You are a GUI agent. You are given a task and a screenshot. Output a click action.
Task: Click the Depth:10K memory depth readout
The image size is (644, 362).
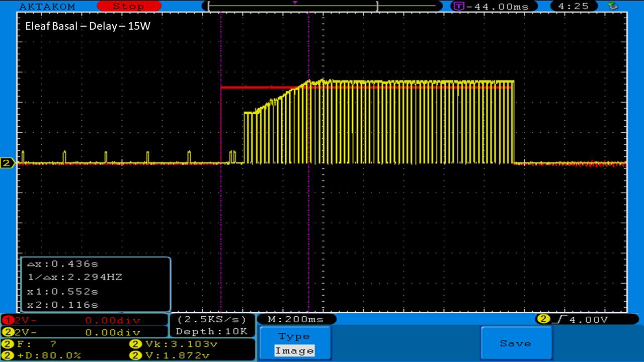211,331
